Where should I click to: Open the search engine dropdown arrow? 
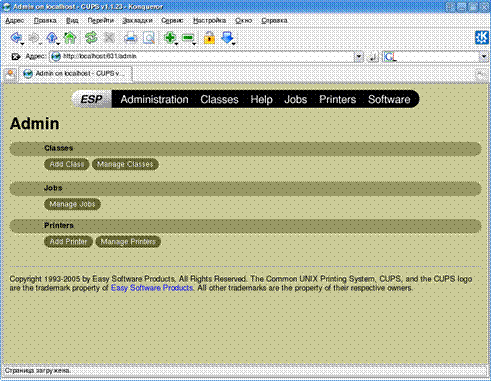pyautogui.click(x=484, y=57)
